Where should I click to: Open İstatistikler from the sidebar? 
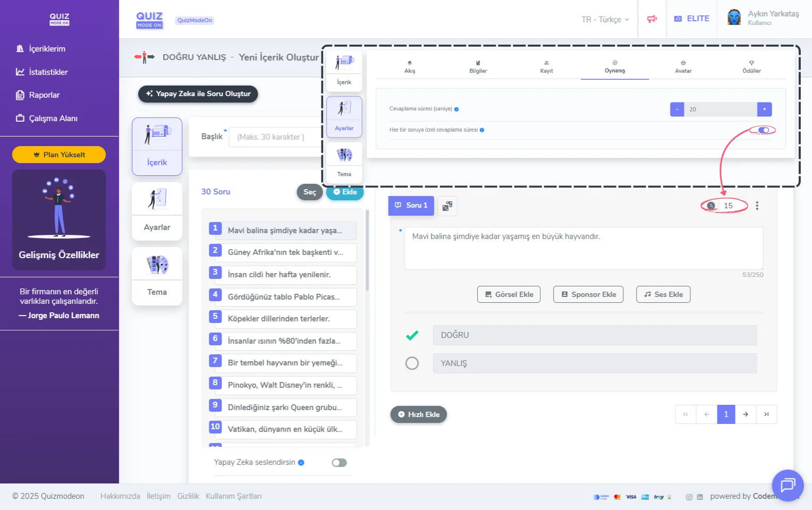(48, 72)
